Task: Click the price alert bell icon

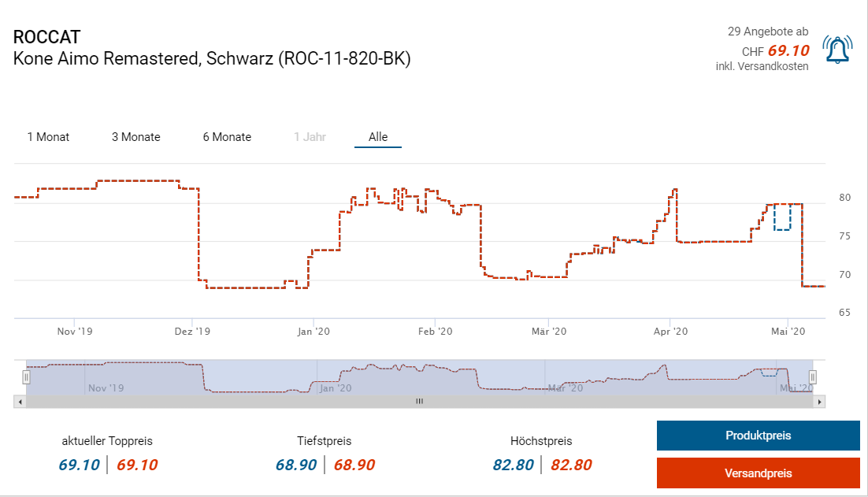Action: (x=836, y=50)
